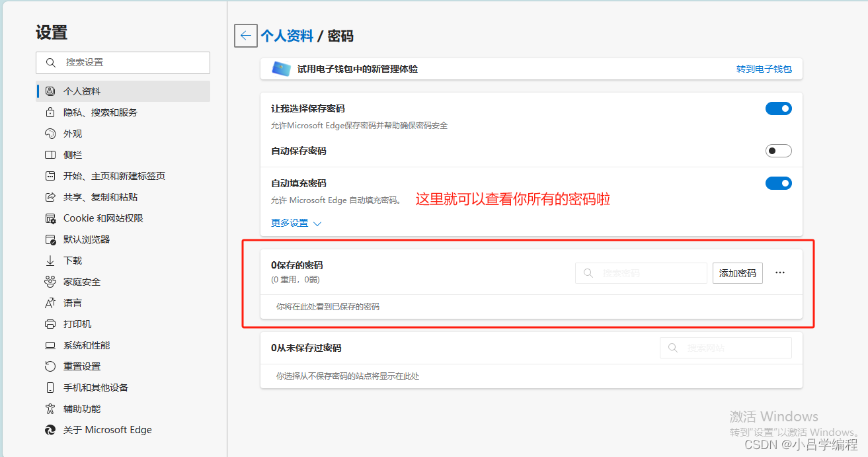Click the language icon for 语言
Image resolution: width=868 pixels, height=457 pixels.
point(50,303)
